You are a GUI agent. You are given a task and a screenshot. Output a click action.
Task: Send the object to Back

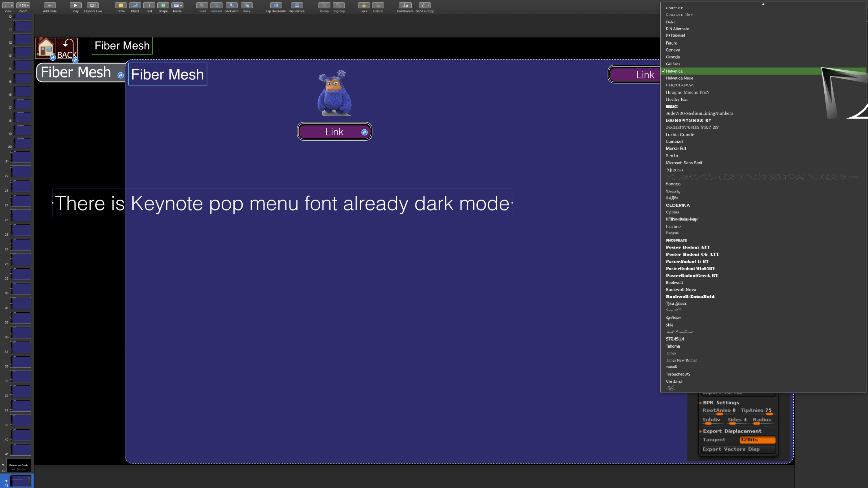point(247,5)
